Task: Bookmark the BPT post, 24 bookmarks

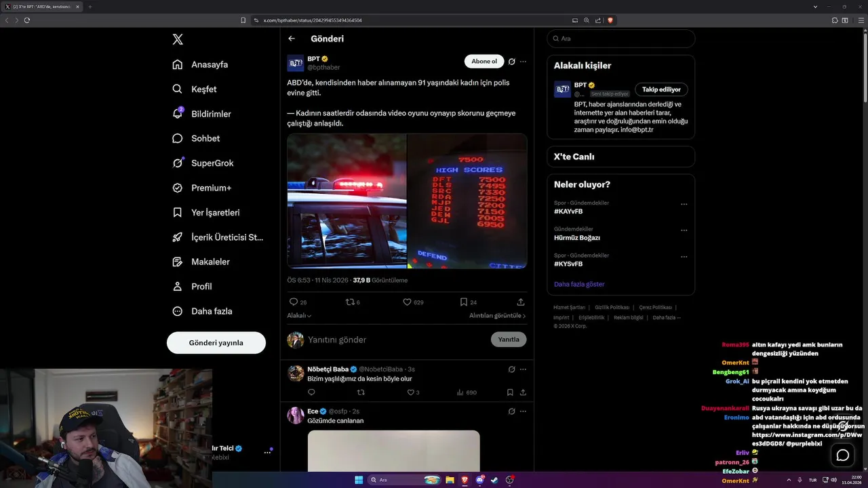Action: (x=468, y=302)
